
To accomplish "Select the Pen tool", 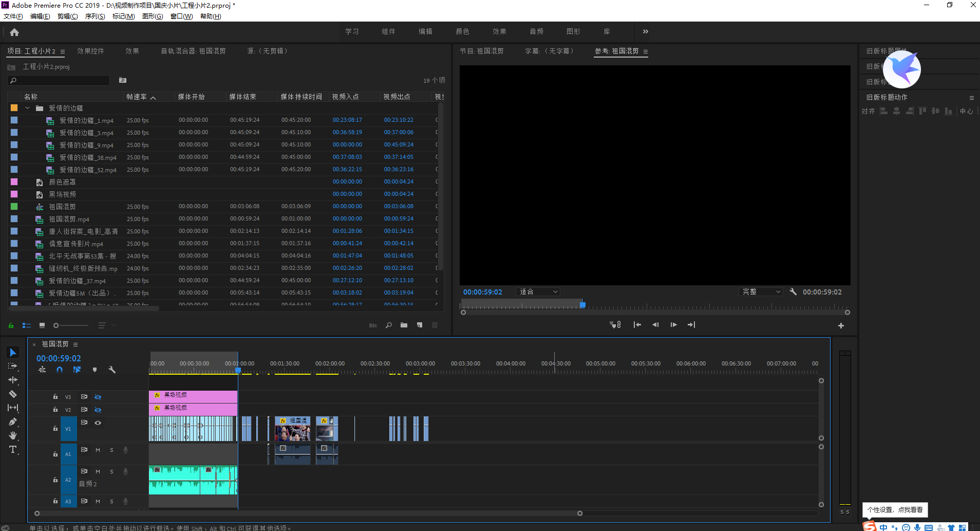I will (x=13, y=422).
